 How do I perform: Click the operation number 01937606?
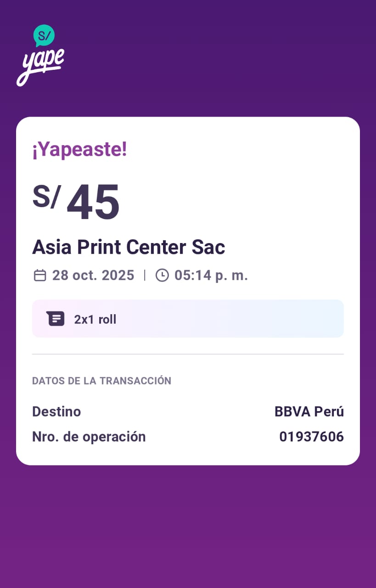311,437
